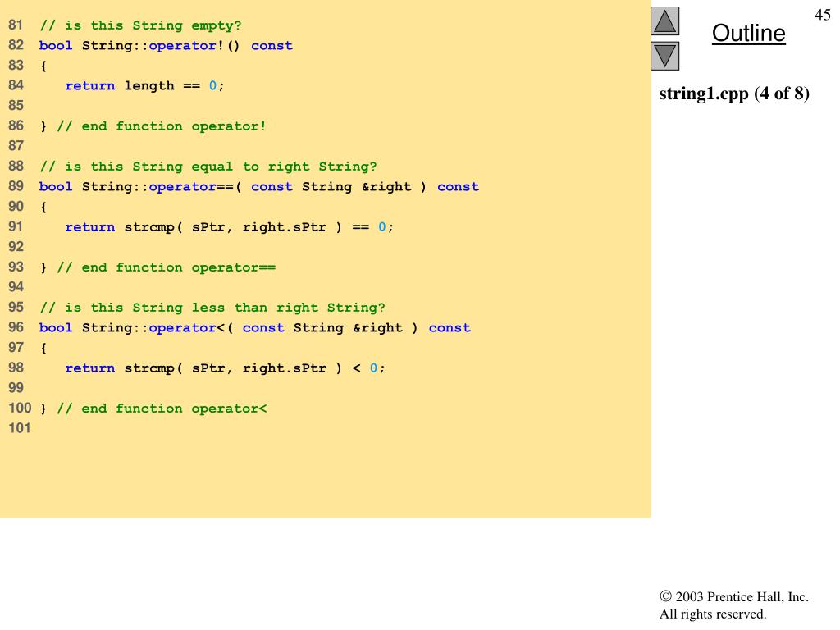Click comment 'is this String less than right String?'
The width and height of the screenshot is (840, 630).
(x=212, y=308)
